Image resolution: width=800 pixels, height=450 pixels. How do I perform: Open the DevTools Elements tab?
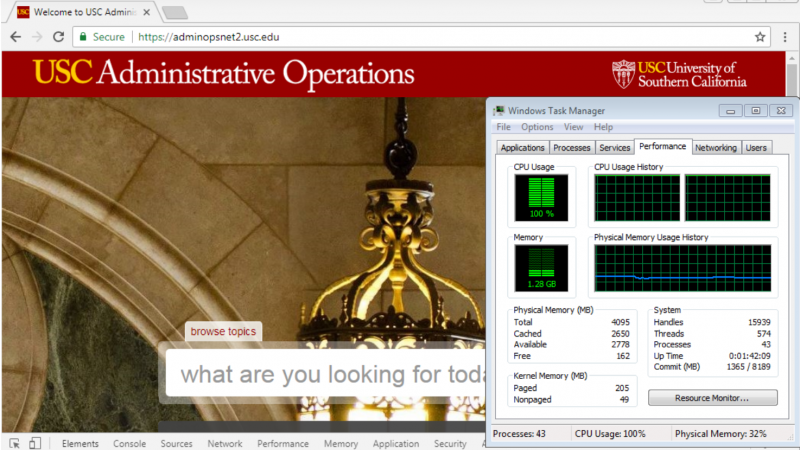click(x=80, y=443)
